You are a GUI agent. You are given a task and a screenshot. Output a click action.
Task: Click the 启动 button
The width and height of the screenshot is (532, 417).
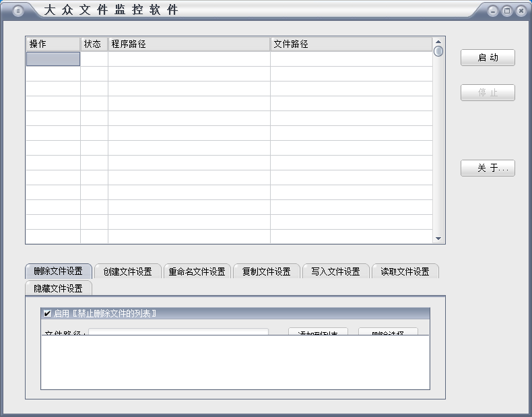click(x=488, y=58)
